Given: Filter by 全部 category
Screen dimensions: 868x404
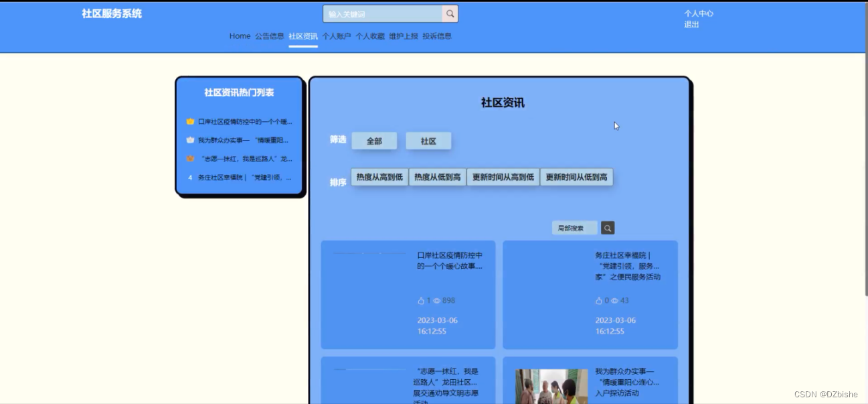Looking at the screenshot, I should tap(374, 141).
